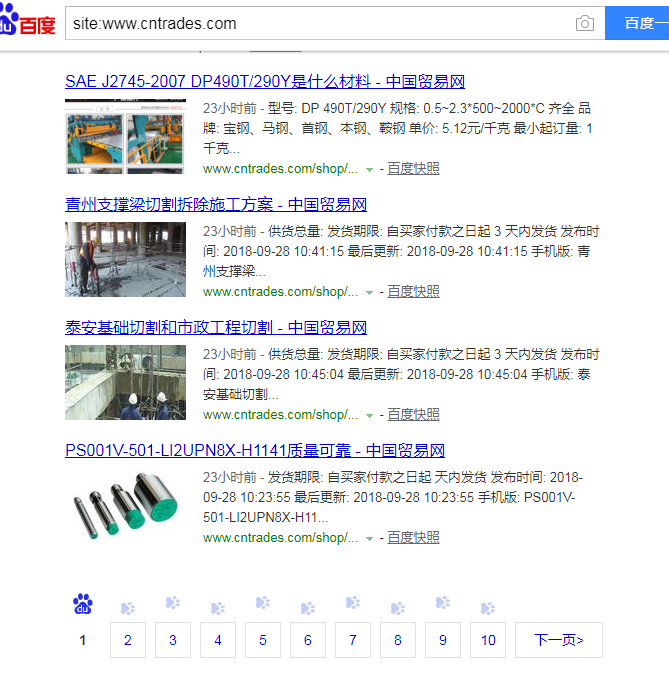Click the Baidu logo icon
669x676 pixels.
(28, 22)
